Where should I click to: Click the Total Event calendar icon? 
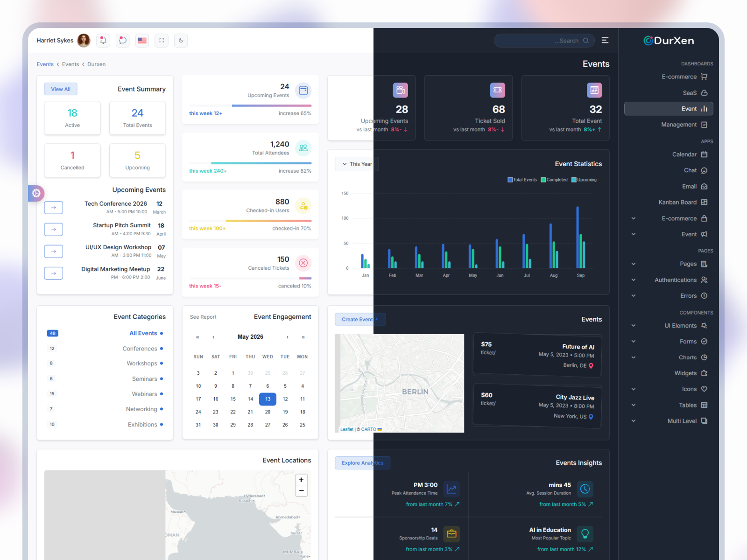point(594,90)
